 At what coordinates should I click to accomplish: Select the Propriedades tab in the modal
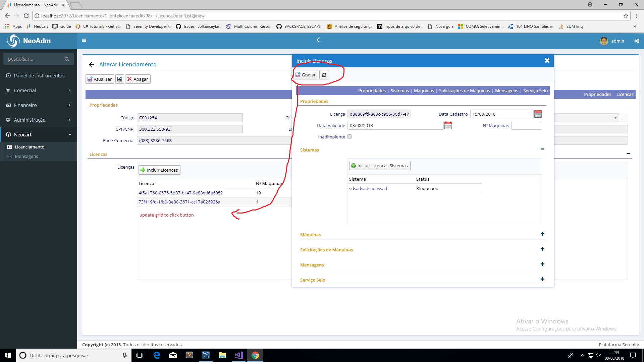coord(372,90)
